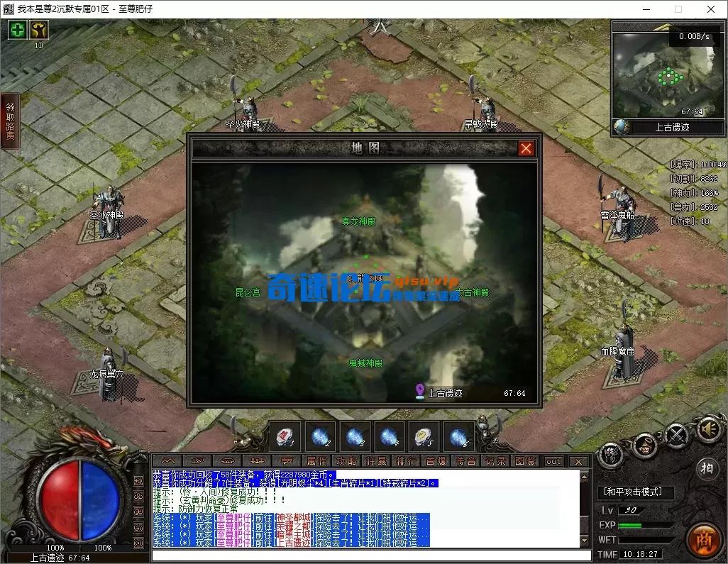Click the hand gesture chat toolbar button
728x564 pixels.
tap(198, 461)
